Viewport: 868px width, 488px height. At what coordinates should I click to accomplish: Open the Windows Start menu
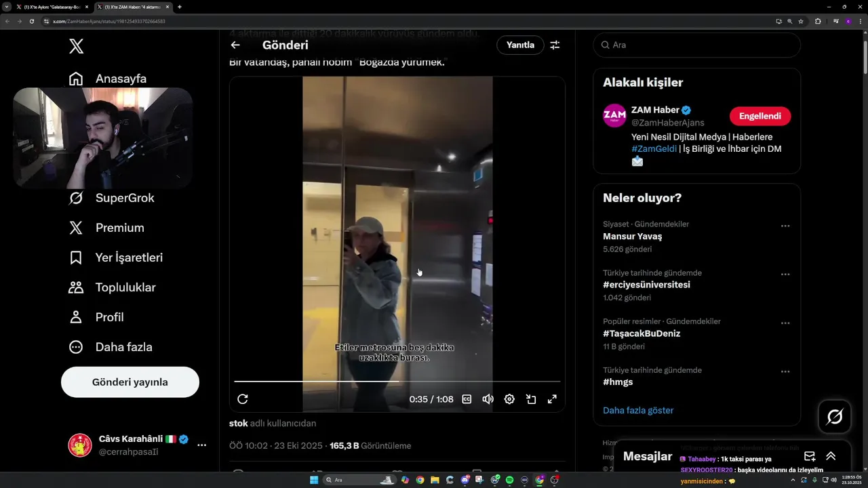point(314,480)
